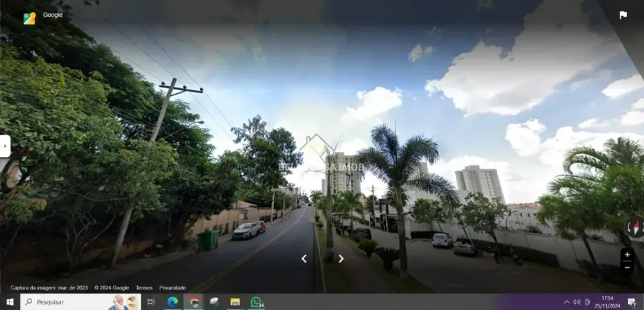Open File Explorer from the taskbar
This screenshot has height=310, width=644.
tap(235, 302)
